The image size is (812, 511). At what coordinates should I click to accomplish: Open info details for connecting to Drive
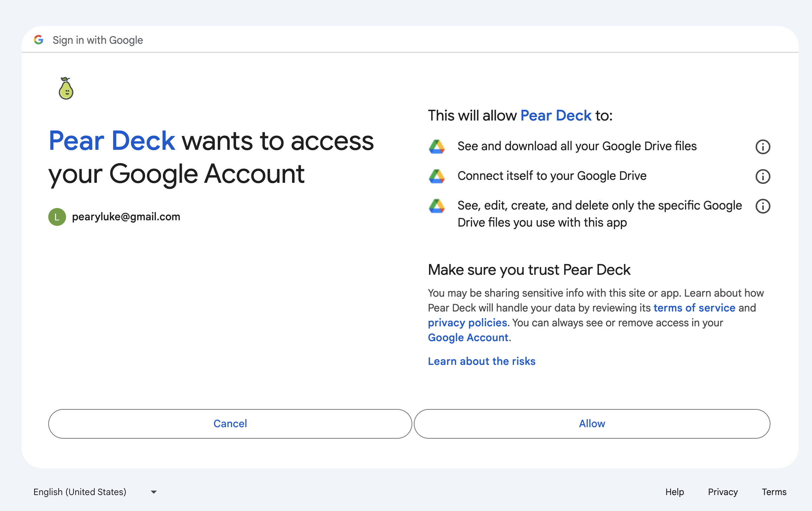pos(763,176)
